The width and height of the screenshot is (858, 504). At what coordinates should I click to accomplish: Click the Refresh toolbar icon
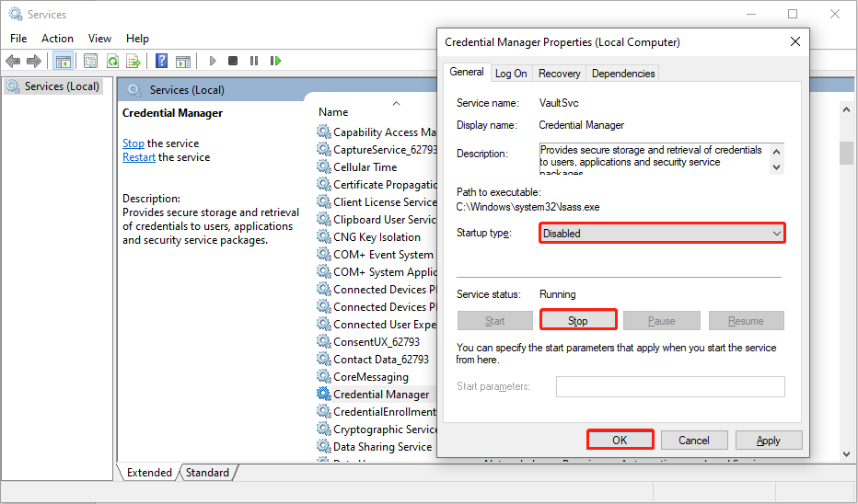point(112,61)
